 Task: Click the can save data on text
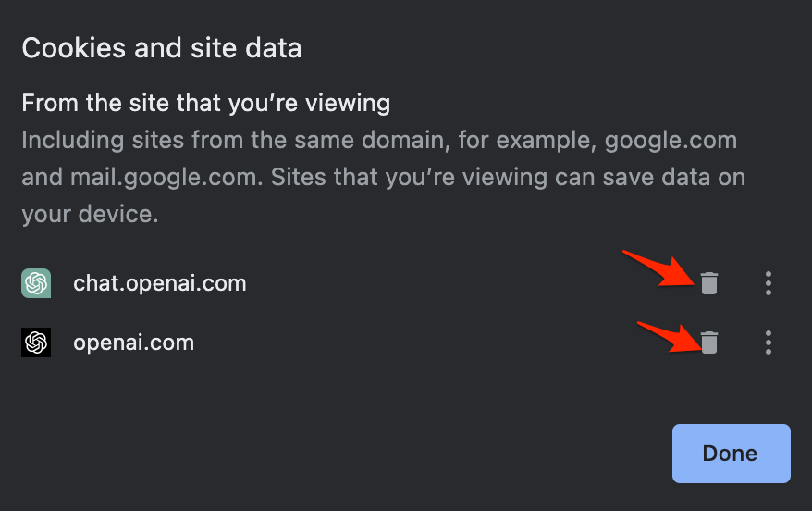[x=650, y=177]
